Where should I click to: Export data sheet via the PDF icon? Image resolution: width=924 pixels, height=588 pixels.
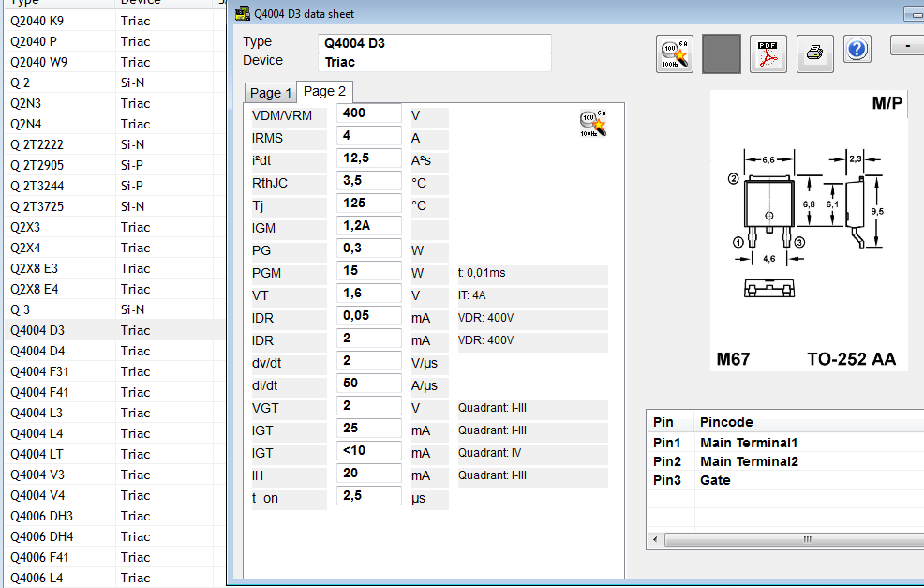tap(768, 53)
